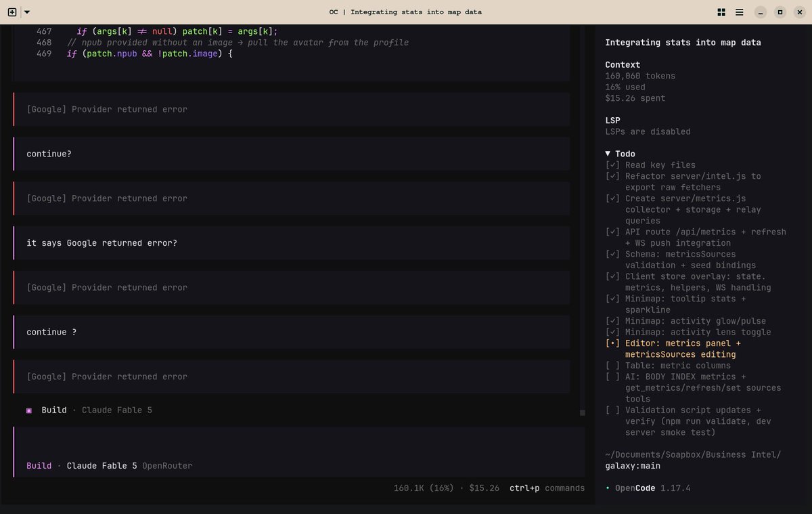Click 'OpenCode 1.17.4' version label

653,488
